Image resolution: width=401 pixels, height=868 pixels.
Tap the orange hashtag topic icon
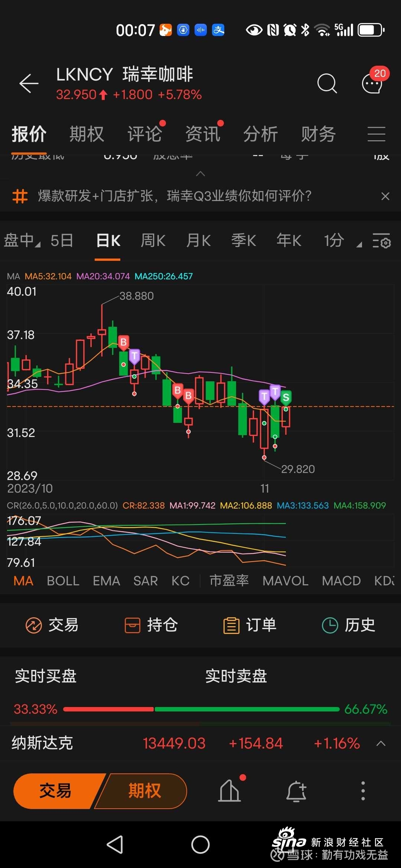point(20,196)
